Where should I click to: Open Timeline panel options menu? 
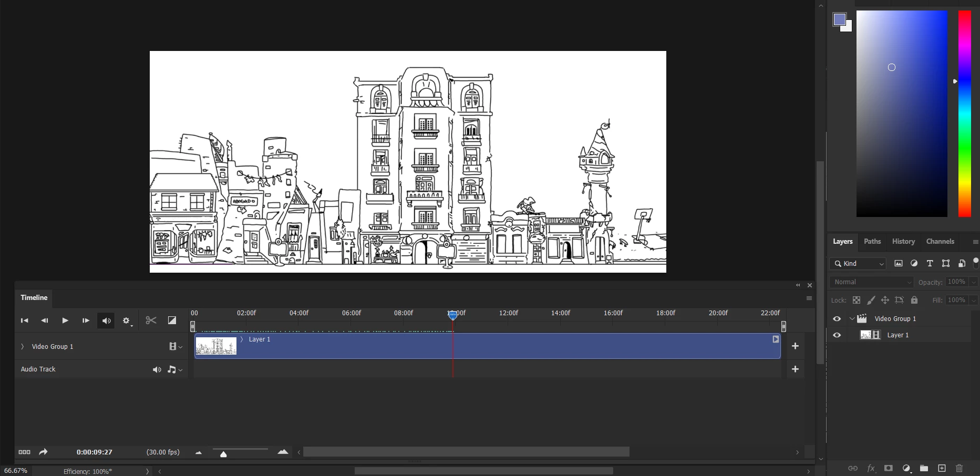tap(809, 298)
